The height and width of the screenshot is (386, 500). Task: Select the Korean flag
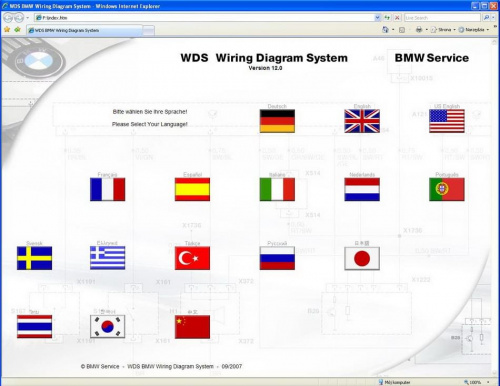(107, 327)
